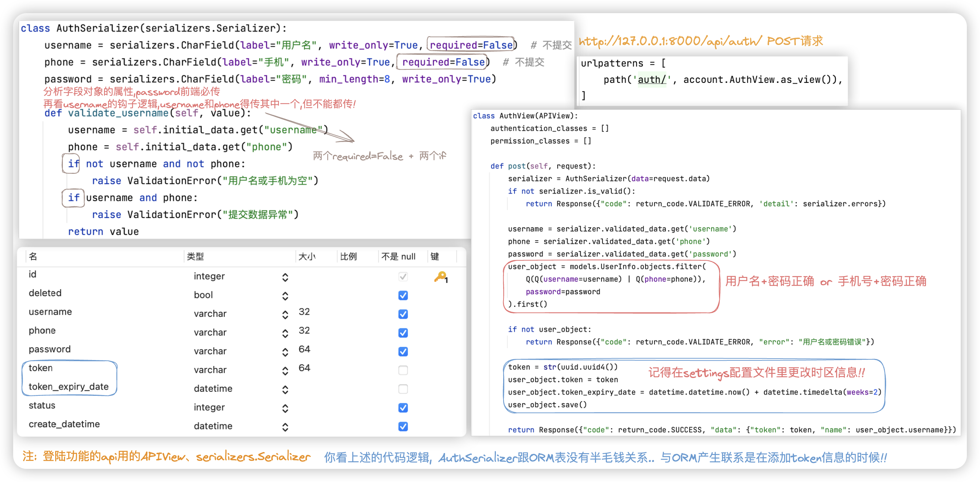
Task: Uncheck the not-null checkbox for deleted
Action: [x=403, y=295]
